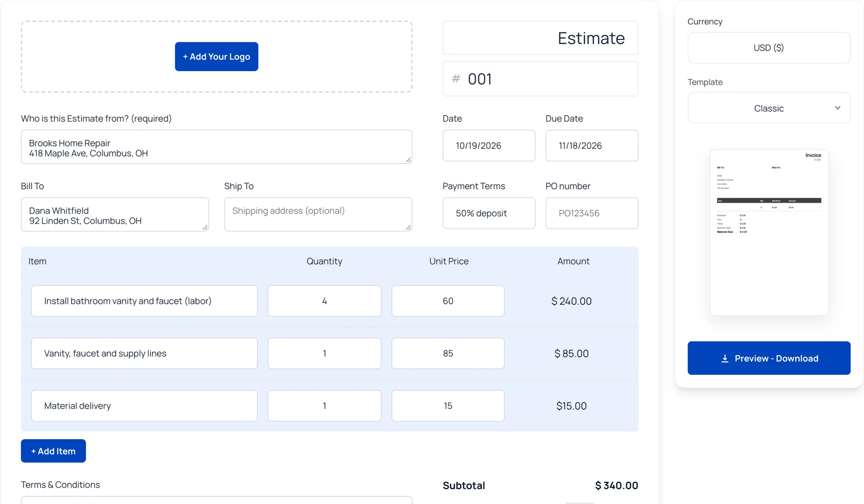Edit the Vanity, faucet and supply lines item
Image resolution: width=864 pixels, height=504 pixels.
(x=144, y=353)
